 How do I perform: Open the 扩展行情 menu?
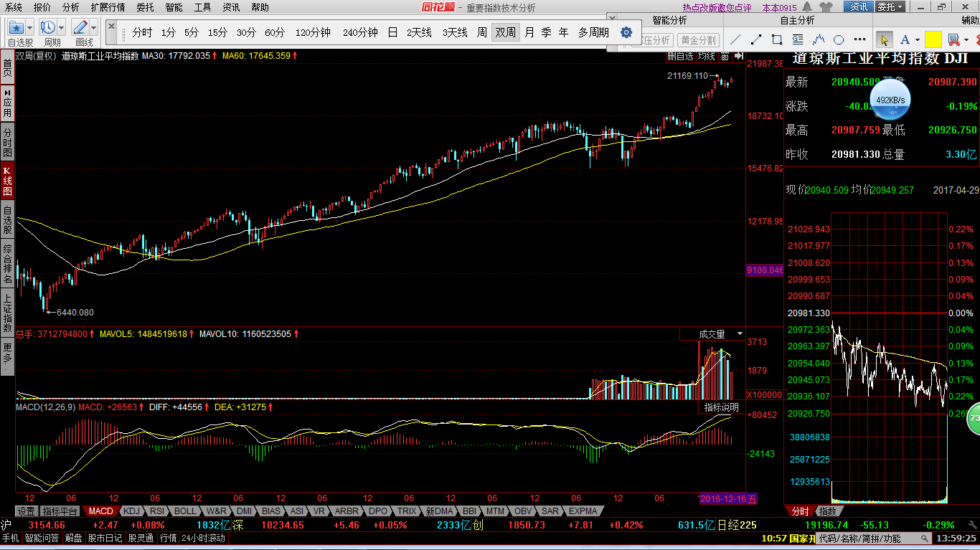108,7
